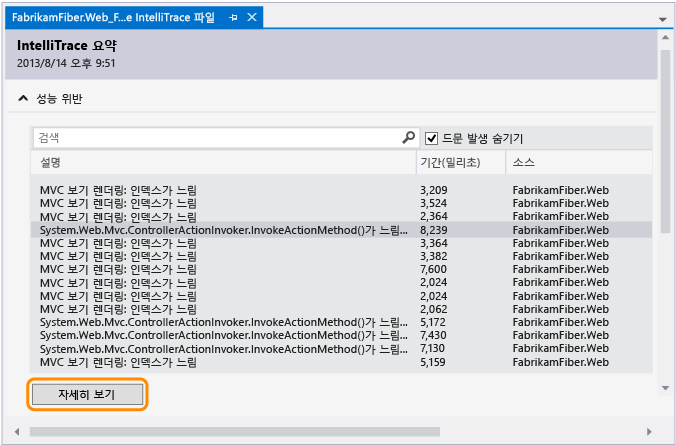Image resolution: width=676 pixels, height=445 pixels.
Task: Sort by the 기간(밀리초) column header
Action: (461, 163)
